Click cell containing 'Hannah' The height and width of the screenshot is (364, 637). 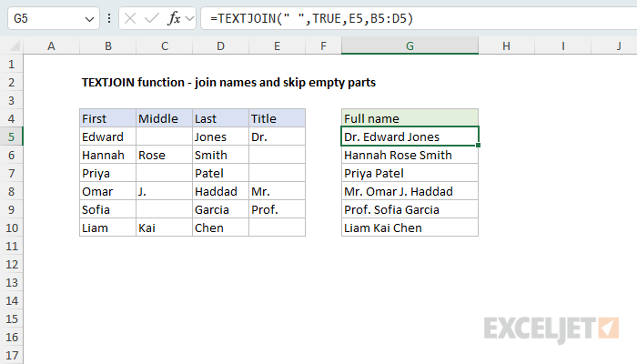108,156
